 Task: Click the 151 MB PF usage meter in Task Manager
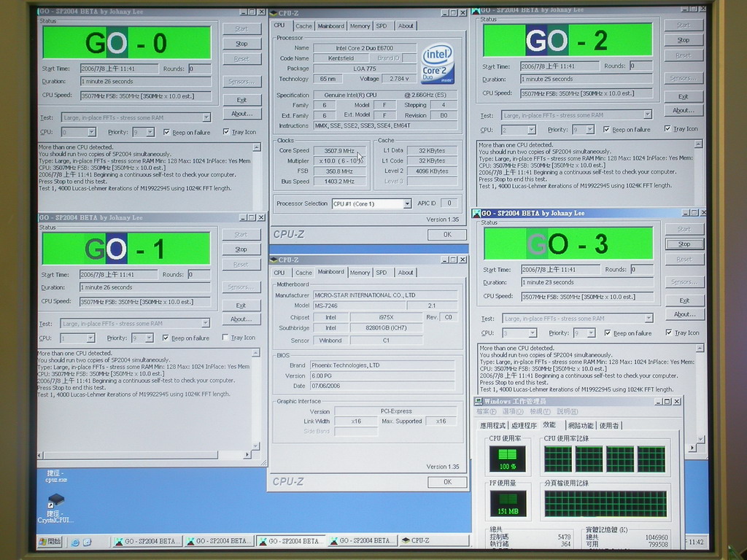508,503
